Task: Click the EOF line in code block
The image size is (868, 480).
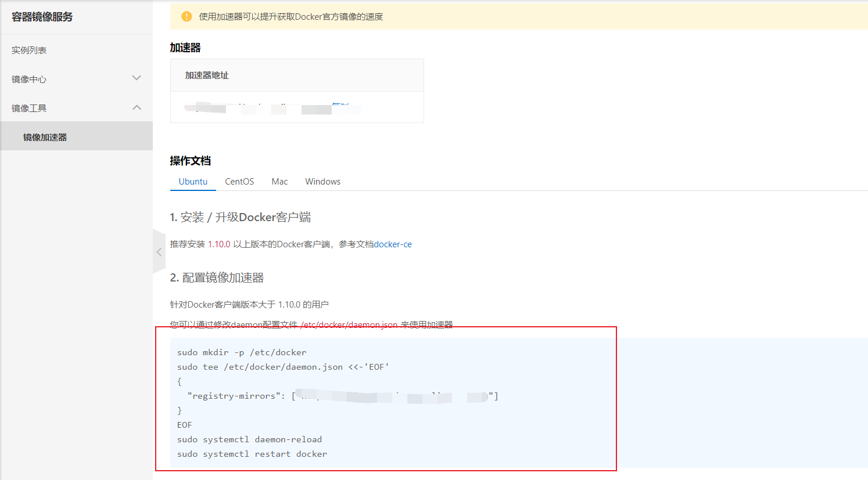Action: [184, 425]
